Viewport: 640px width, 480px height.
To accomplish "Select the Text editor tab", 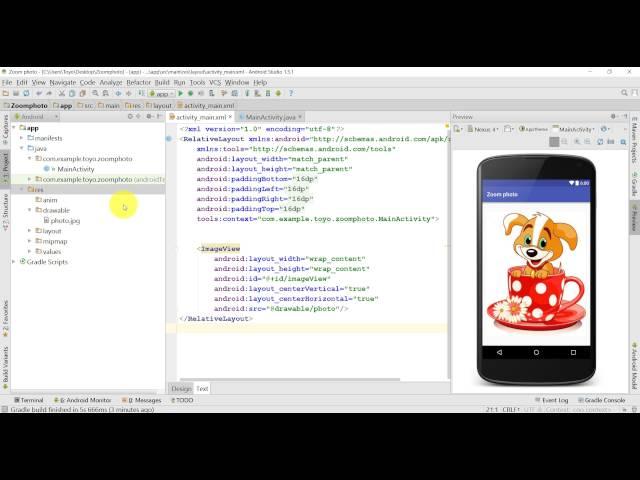I will coord(202,389).
